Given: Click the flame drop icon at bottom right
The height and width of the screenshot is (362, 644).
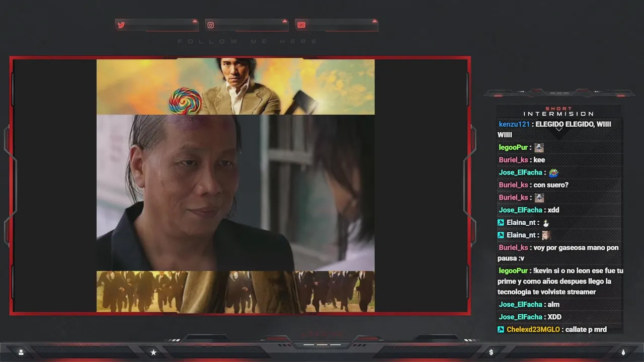Looking at the screenshot, I should [x=623, y=352].
